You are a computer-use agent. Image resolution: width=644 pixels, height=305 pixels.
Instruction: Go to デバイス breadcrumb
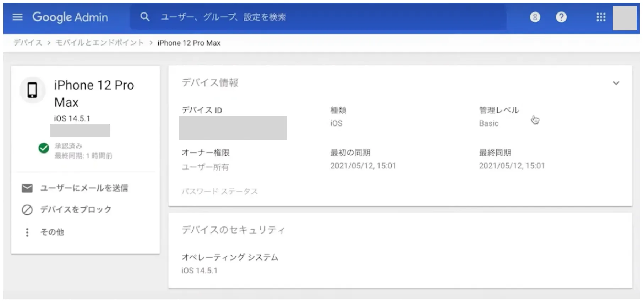click(28, 43)
